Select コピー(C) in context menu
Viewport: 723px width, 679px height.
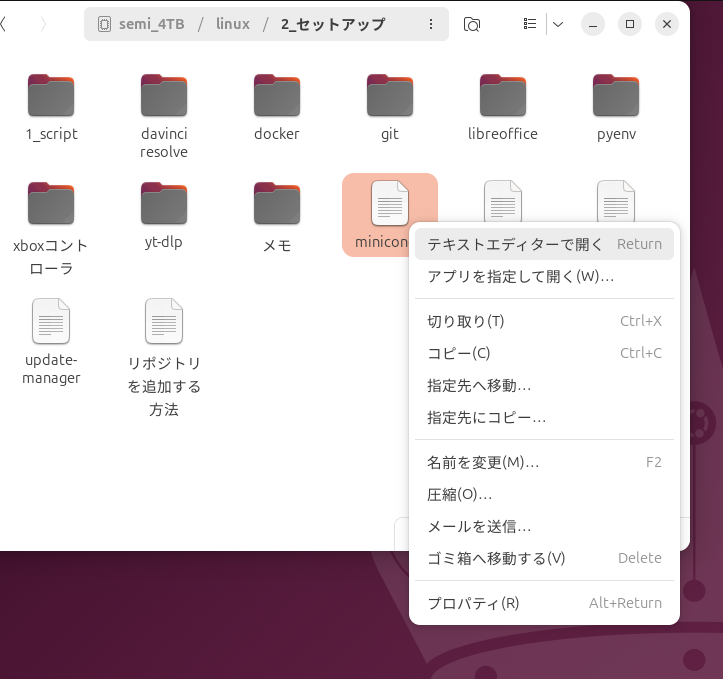pyautogui.click(x=544, y=353)
